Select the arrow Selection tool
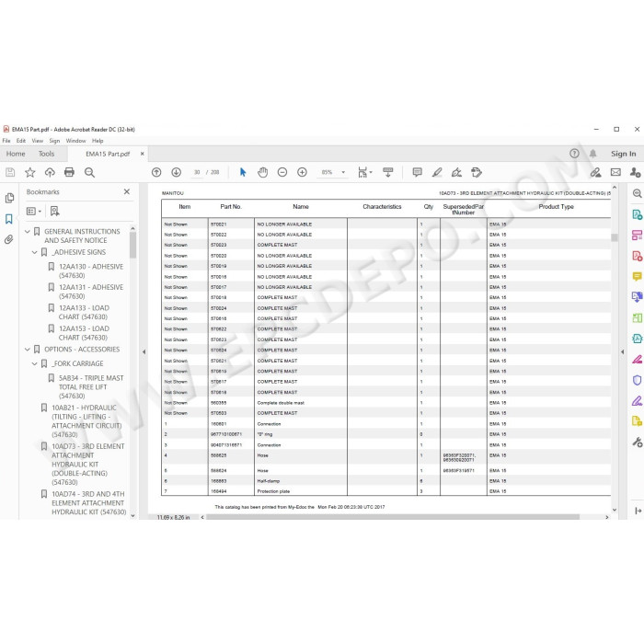The height and width of the screenshot is (644, 644). click(243, 173)
